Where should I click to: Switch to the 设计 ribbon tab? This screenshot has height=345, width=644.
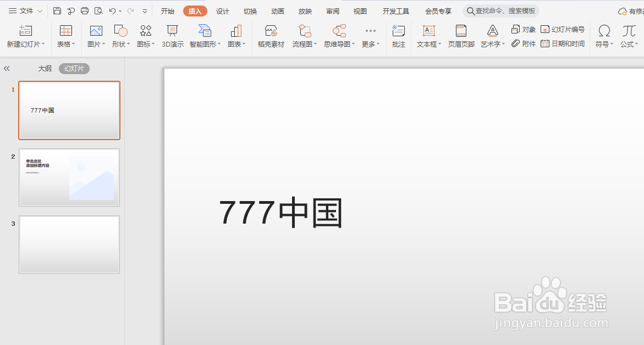pyautogui.click(x=222, y=10)
